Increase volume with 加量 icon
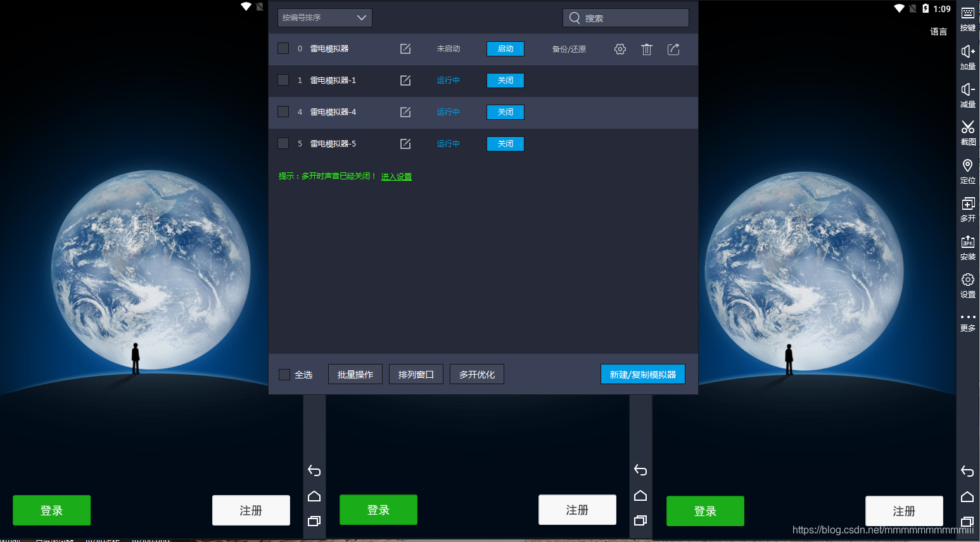The height and width of the screenshot is (542, 980). pos(968,56)
